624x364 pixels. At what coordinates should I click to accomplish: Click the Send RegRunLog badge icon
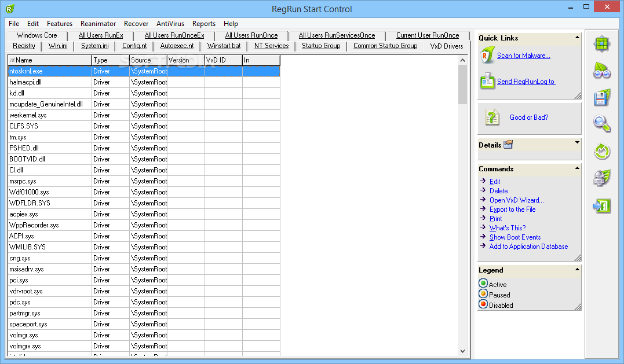(x=487, y=80)
